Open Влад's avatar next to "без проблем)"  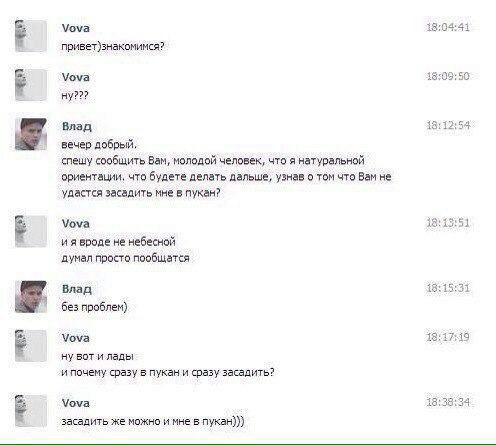pos(31,297)
